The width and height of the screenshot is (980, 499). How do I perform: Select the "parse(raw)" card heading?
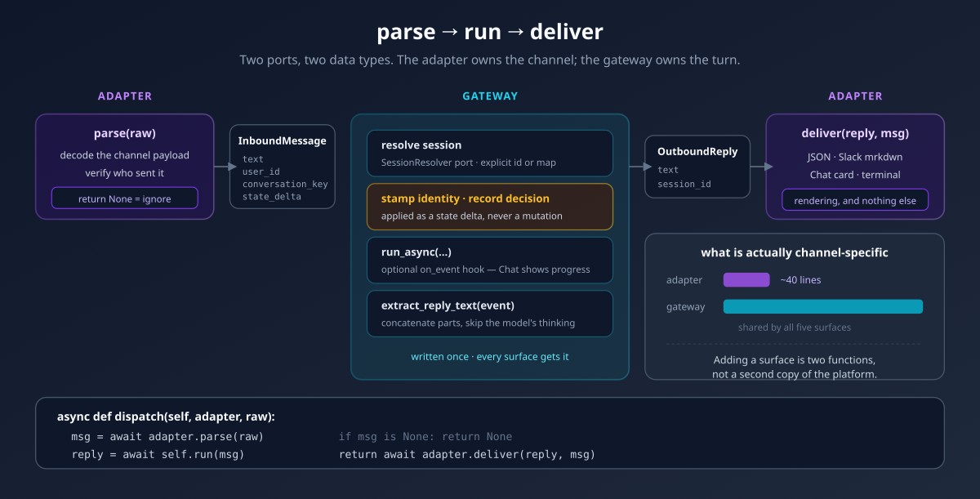tap(125, 133)
